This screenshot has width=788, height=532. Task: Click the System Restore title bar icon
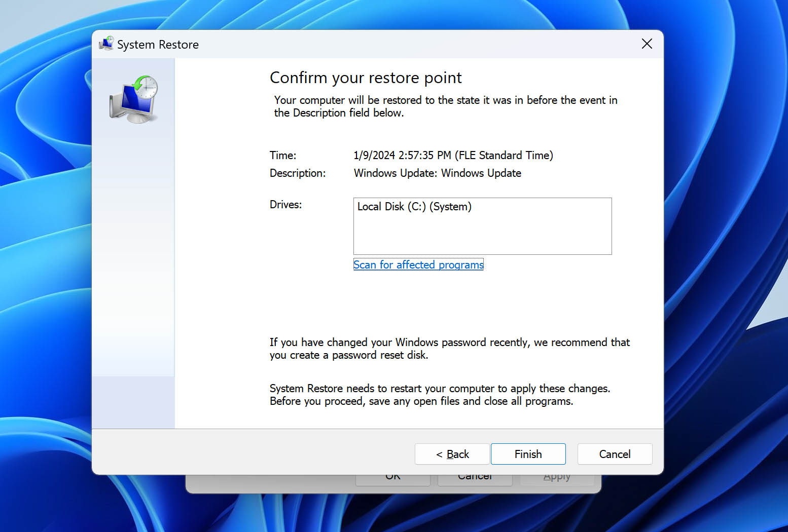106,44
